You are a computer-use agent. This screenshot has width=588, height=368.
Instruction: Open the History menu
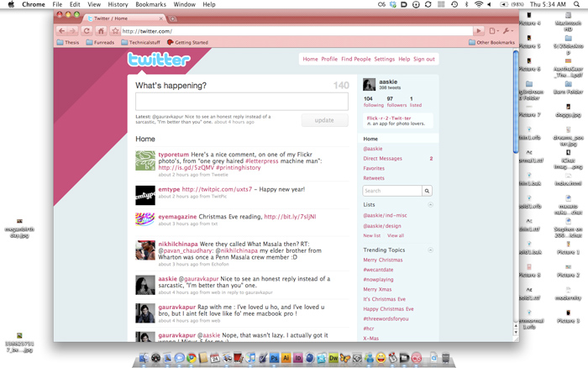tap(118, 4)
